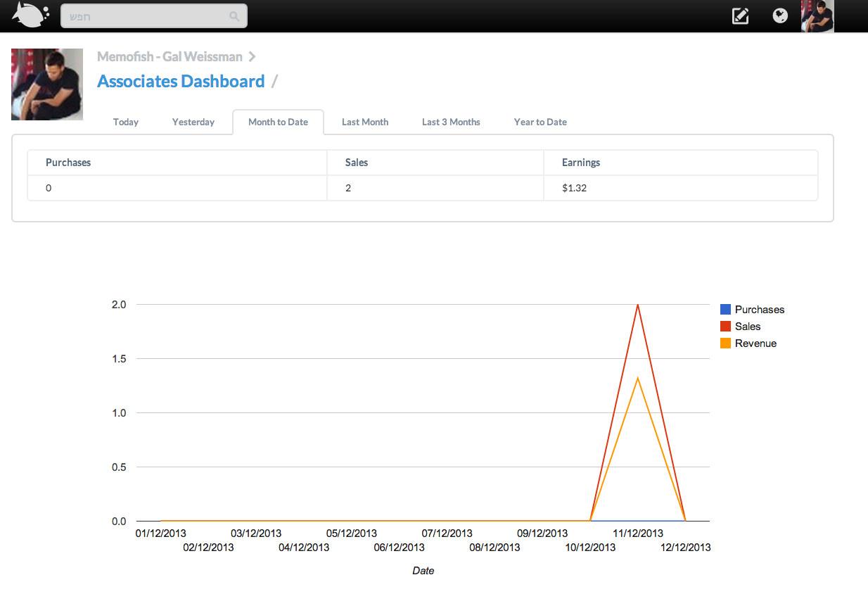Screen dimensions: 868x594
Task: Click the Sales peak on the chart
Action: pyautogui.click(x=637, y=305)
